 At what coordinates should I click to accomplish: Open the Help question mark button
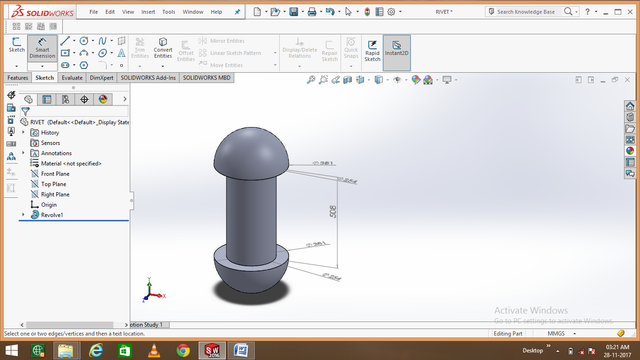[x=587, y=12]
